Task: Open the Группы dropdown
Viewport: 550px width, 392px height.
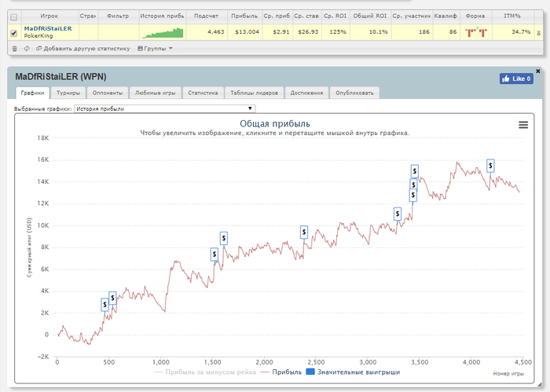Action: click(x=155, y=49)
